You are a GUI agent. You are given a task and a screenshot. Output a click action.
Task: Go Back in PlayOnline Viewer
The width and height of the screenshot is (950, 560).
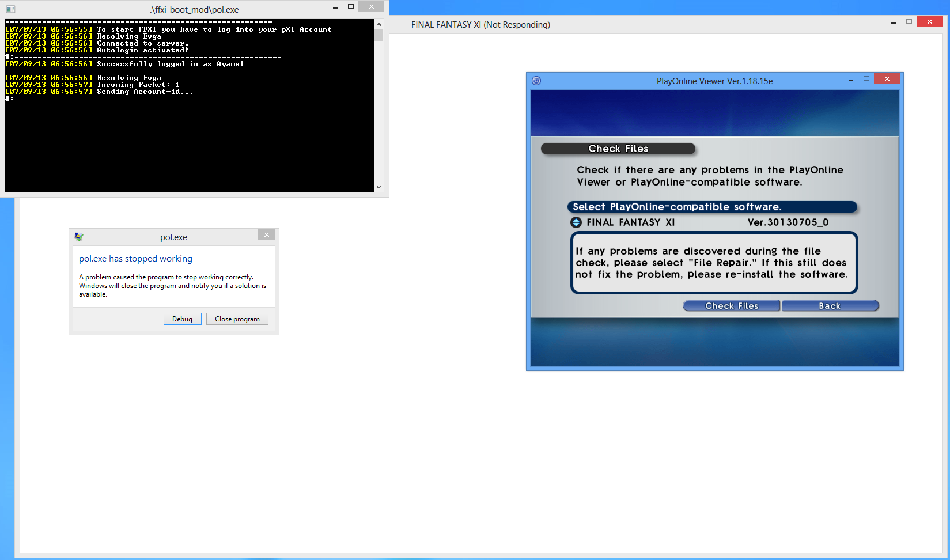point(830,306)
